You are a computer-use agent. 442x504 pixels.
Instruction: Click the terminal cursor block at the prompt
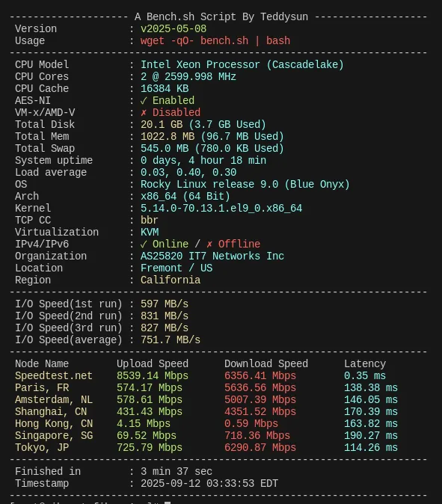pyautogui.click(x=168, y=502)
